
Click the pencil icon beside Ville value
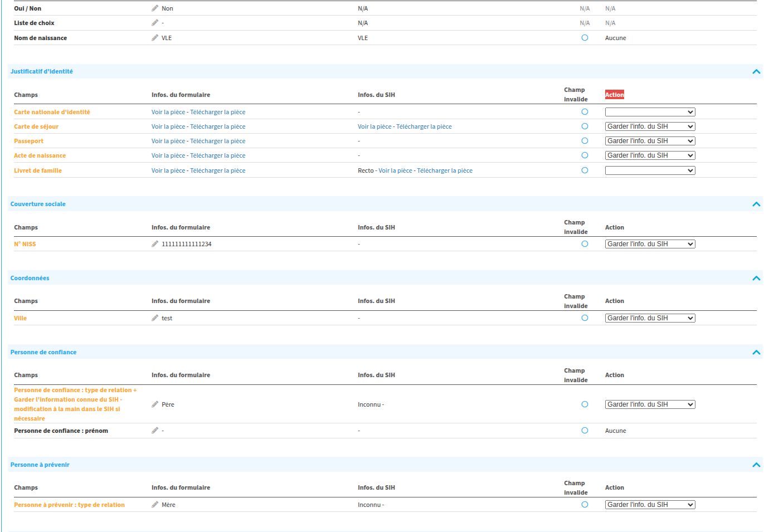[155, 318]
